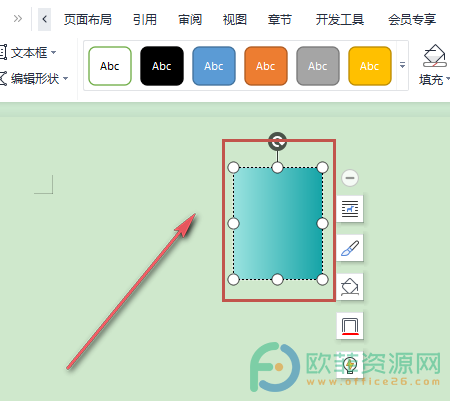
Task: Click the shape outline icon with the red line
Action: point(350,326)
